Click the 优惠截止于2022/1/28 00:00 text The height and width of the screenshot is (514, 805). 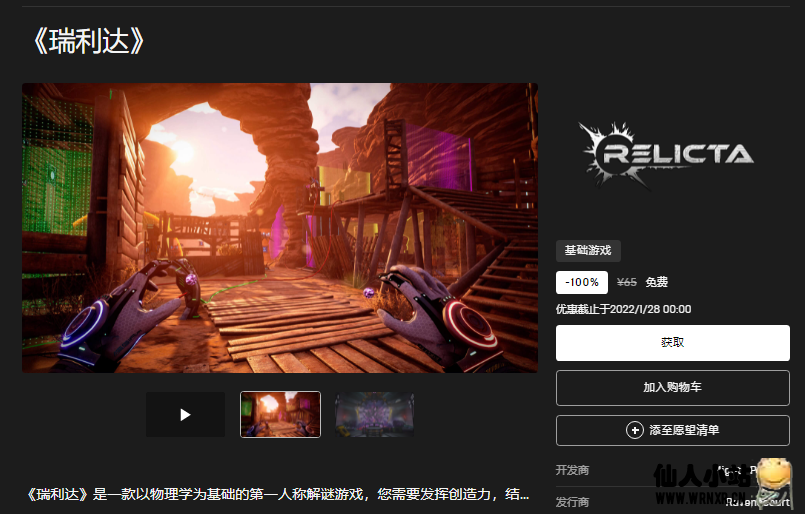pos(623,309)
